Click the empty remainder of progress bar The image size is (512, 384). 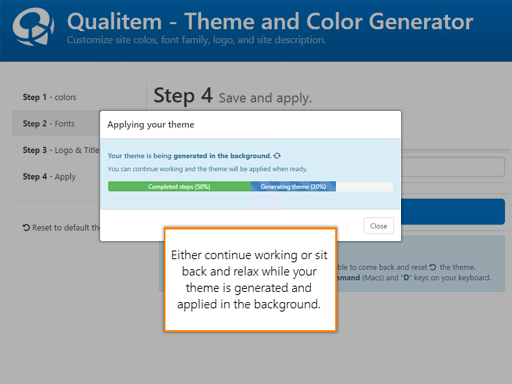(364, 186)
